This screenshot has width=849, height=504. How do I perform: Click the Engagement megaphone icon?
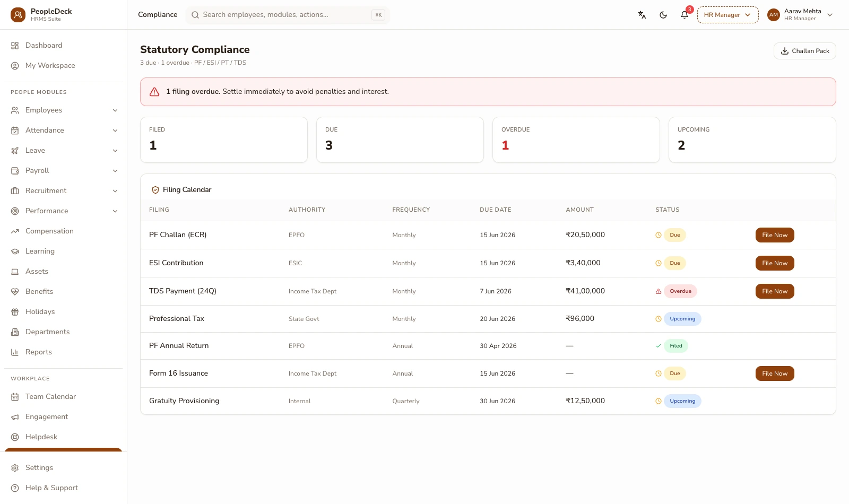point(15,417)
